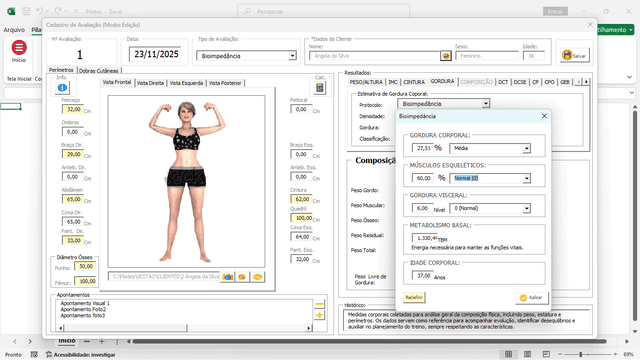The width and height of the screenshot is (640, 360).
Task: Click the Excel app icon
Action: (11, 11)
